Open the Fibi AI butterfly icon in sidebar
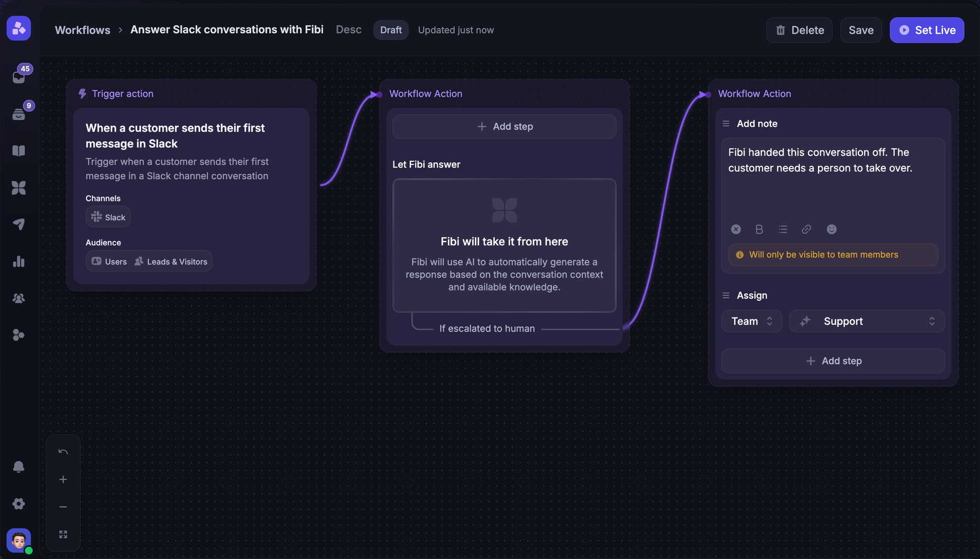Image resolution: width=980 pixels, height=559 pixels. (x=19, y=188)
